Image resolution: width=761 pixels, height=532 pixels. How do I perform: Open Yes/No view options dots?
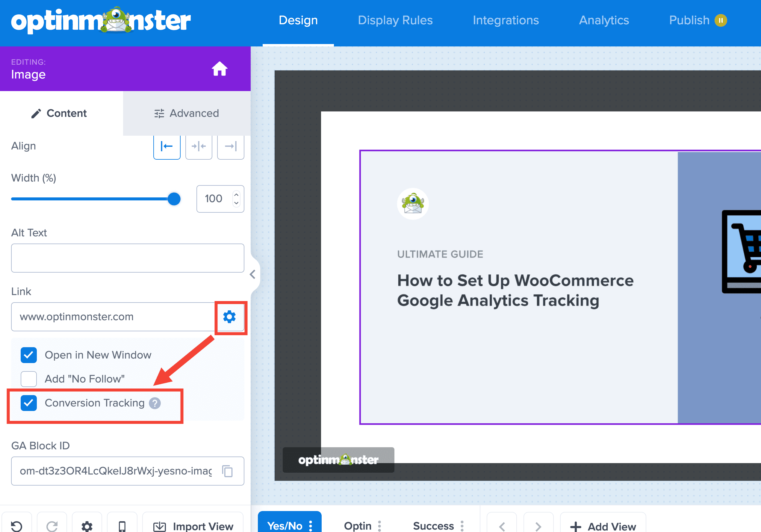point(311,526)
